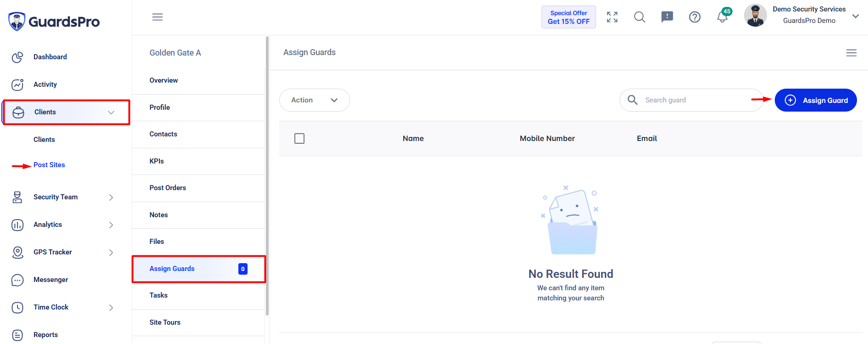Image resolution: width=868 pixels, height=344 pixels.
Task: Open the Activity menu item
Action: pyautogui.click(x=45, y=85)
